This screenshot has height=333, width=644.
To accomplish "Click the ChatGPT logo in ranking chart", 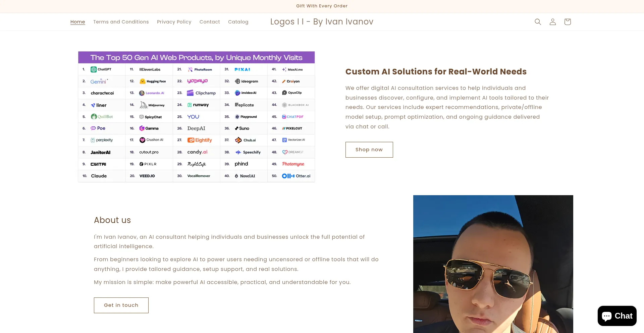I will [101, 69].
